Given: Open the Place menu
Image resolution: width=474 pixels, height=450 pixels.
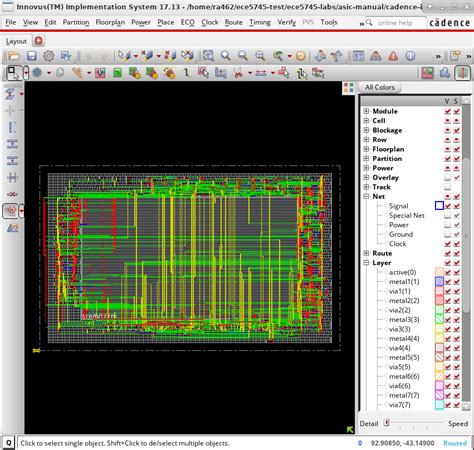Looking at the screenshot, I should [166, 22].
